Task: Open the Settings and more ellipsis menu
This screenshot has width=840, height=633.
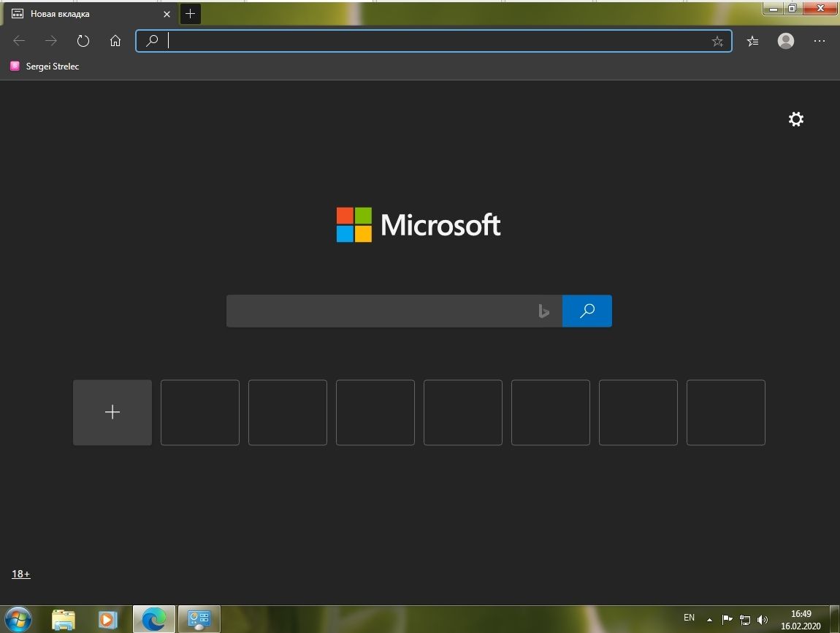Action: click(x=819, y=41)
